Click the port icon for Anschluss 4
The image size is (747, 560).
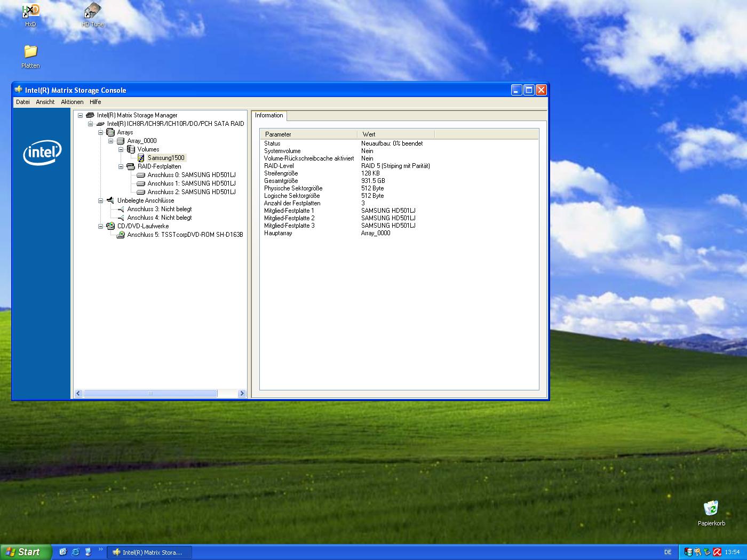point(121,218)
